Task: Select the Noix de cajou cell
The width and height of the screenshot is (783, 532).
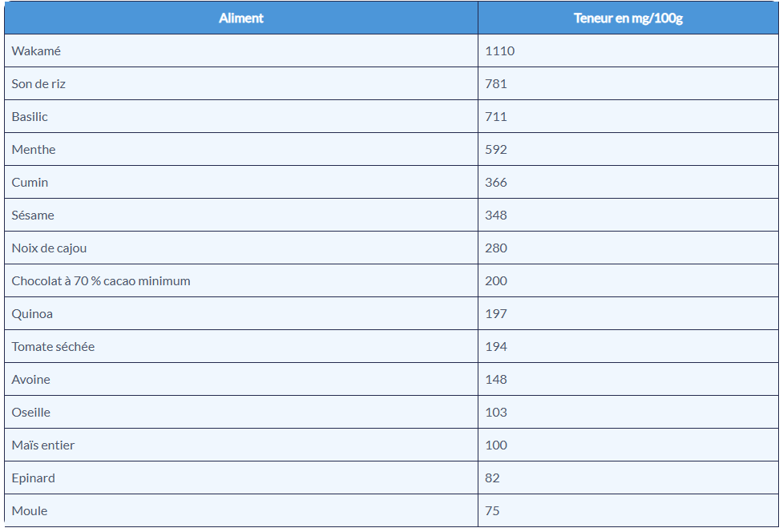Action: pyautogui.click(x=49, y=248)
